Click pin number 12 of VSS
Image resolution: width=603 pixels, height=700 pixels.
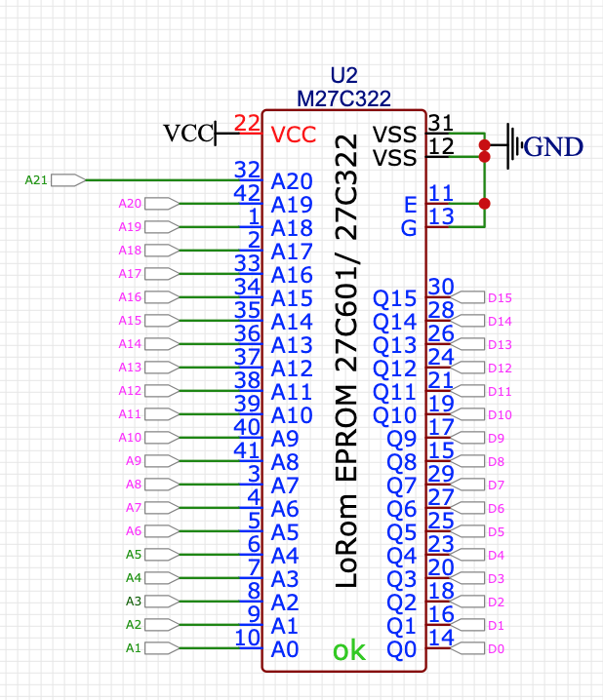point(441,146)
